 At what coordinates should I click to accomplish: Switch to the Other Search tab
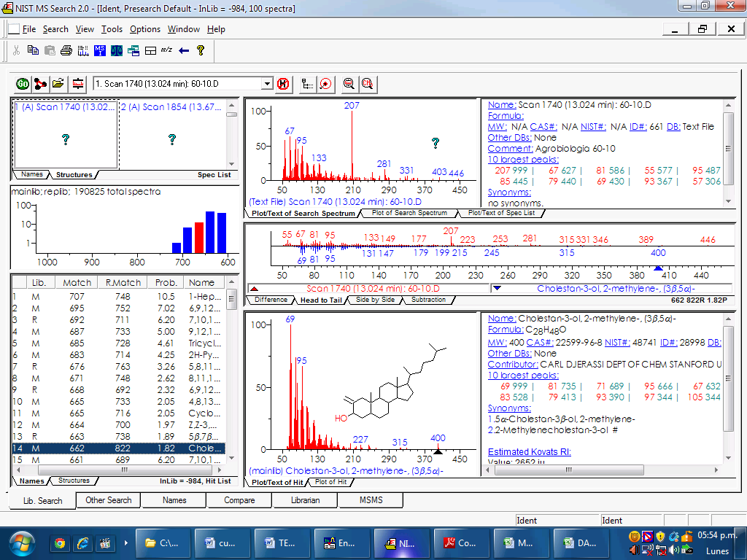click(x=108, y=500)
